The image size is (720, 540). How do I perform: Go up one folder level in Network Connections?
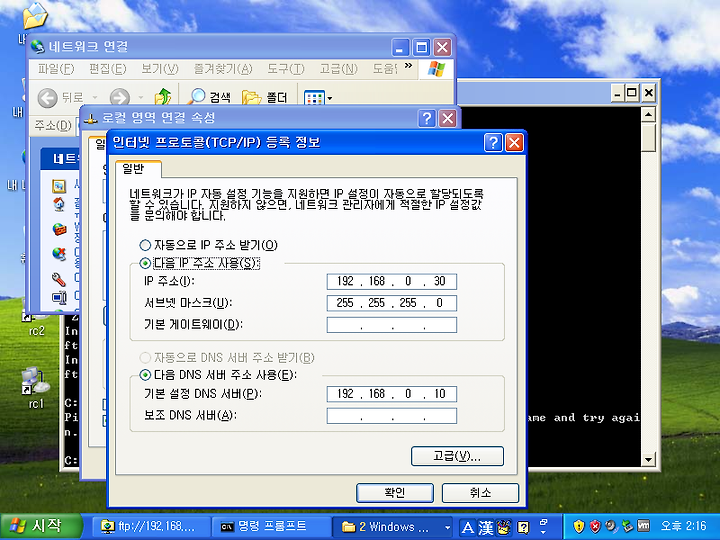pyautogui.click(x=163, y=97)
